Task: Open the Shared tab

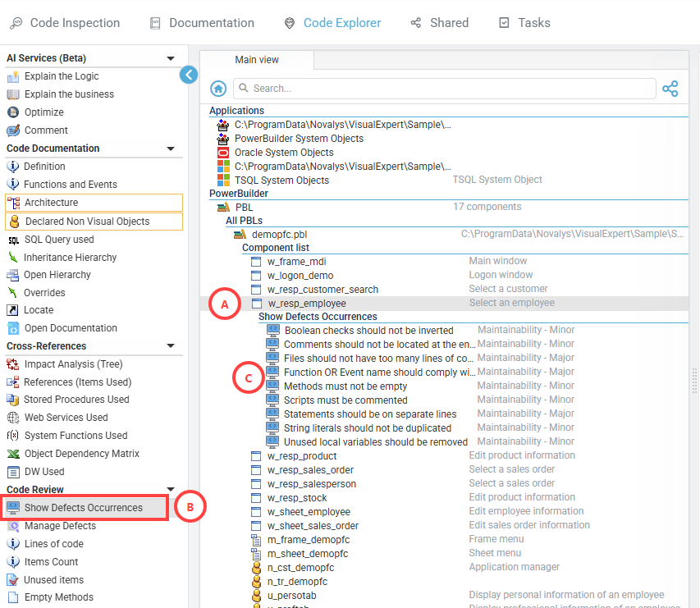Action: (440, 23)
